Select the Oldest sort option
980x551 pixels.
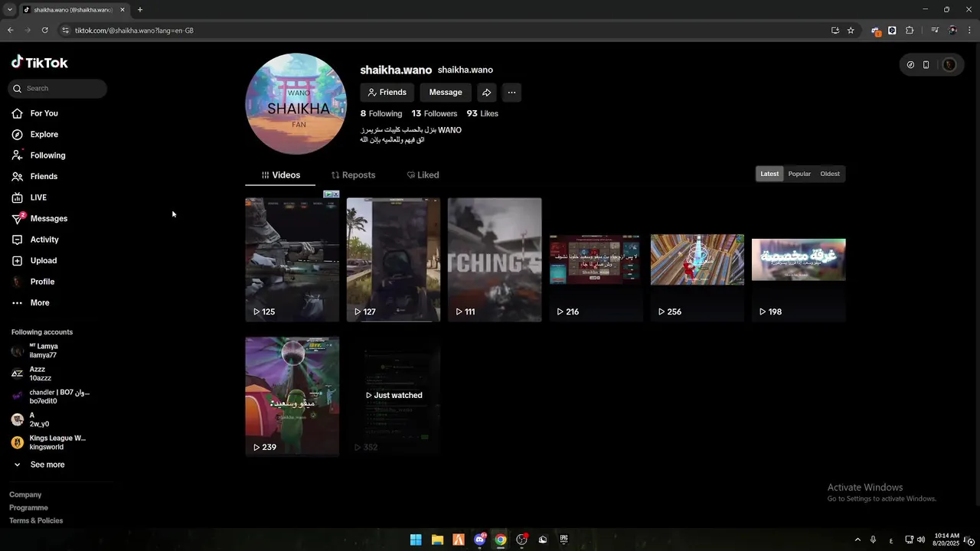click(830, 174)
